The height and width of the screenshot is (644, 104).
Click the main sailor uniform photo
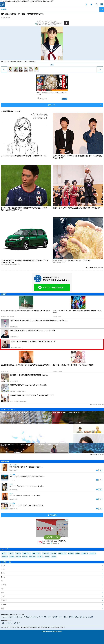pyautogui.click(x=52, y=43)
